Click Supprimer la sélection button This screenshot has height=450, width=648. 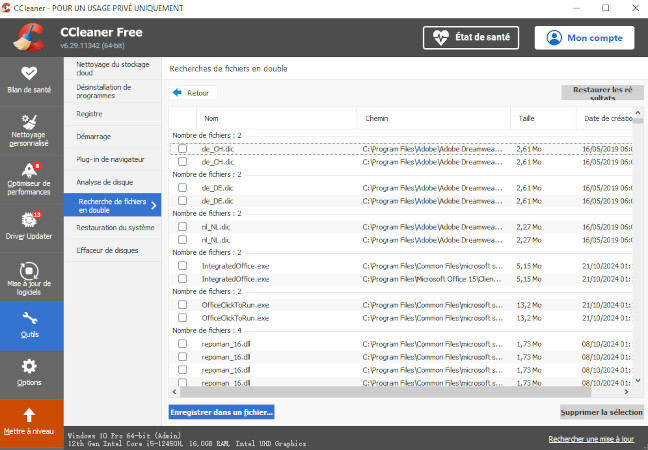coord(601,412)
